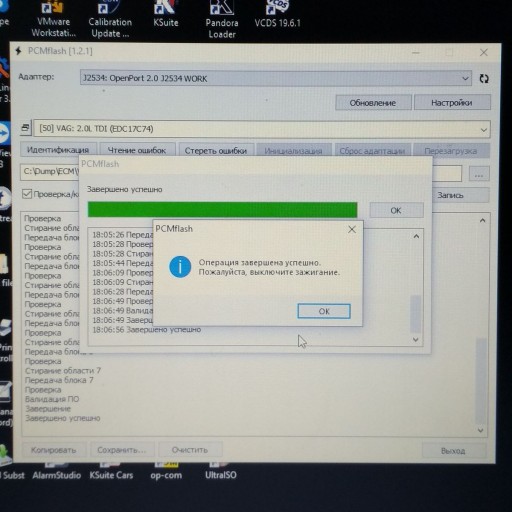Open Calibration Update desktop shortcut
This screenshot has height=512, width=512.
[110, 20]
